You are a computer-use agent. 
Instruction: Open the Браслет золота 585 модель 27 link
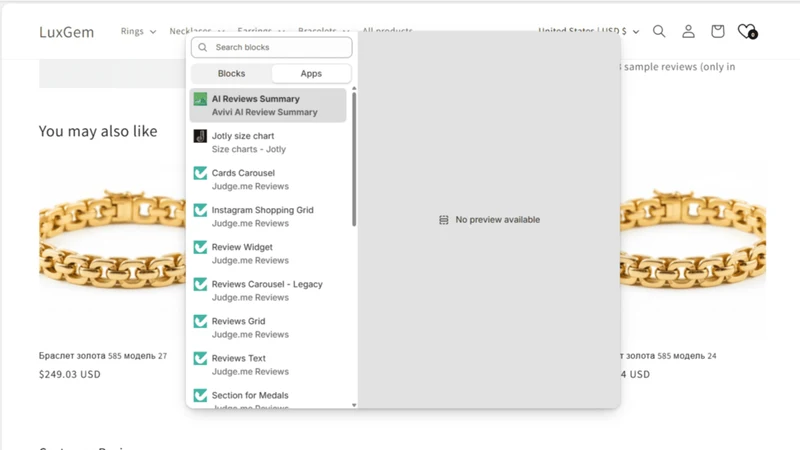click(x=103, y=356)
